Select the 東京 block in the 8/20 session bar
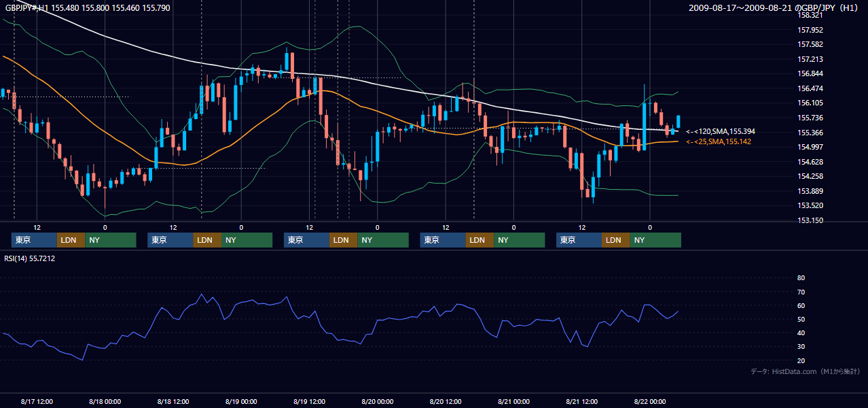Viewport: 868px width, 408px height. click(443, 240)
